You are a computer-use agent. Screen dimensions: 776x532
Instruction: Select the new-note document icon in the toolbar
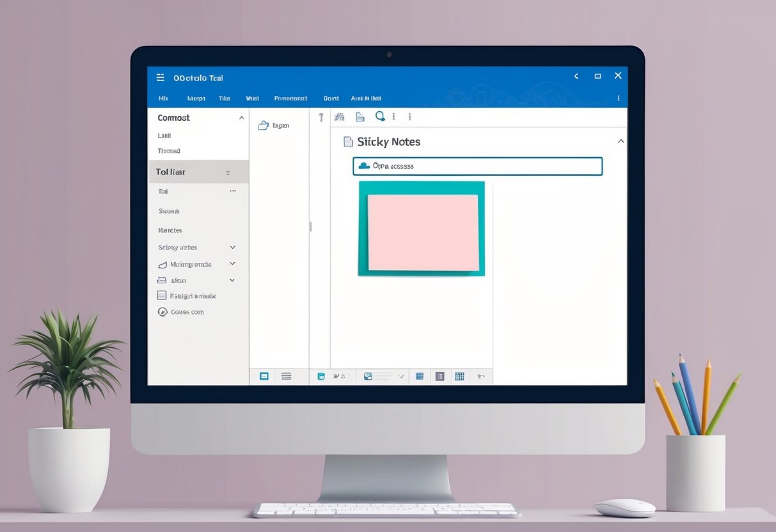pos(360,116)
